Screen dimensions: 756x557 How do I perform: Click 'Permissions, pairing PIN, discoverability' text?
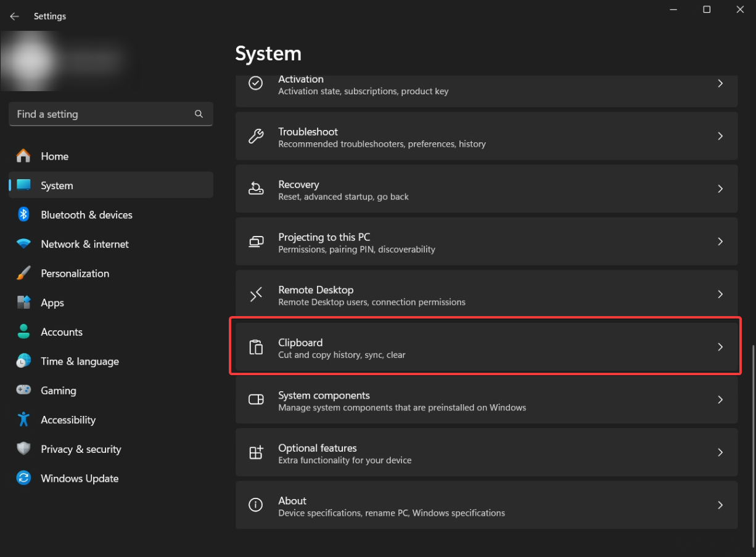point(356,250)
